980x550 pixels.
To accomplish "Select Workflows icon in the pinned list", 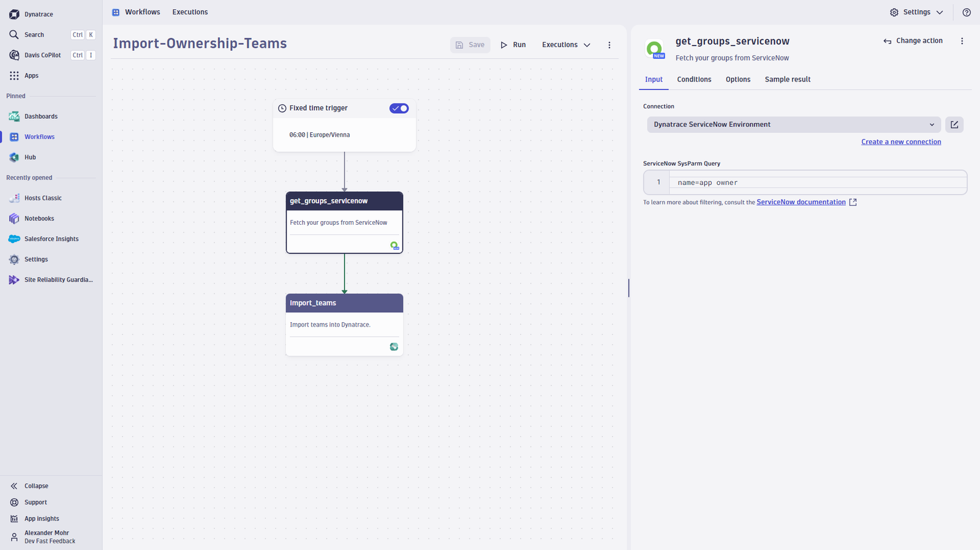I will pyautogui.click(x=14, y=137).
